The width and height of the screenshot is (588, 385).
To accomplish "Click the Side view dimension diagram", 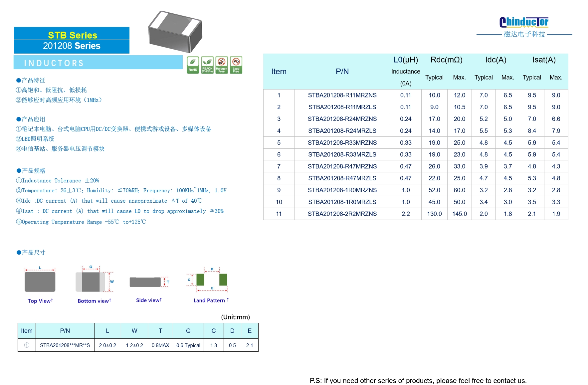I will (x=149, y=282).
